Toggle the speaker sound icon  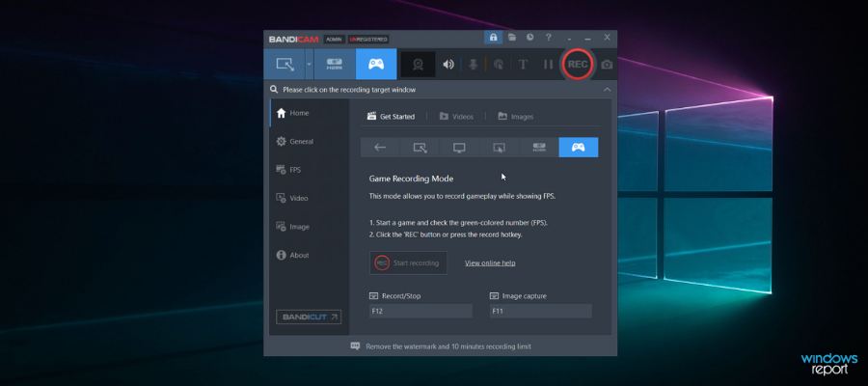coord(448,65)
